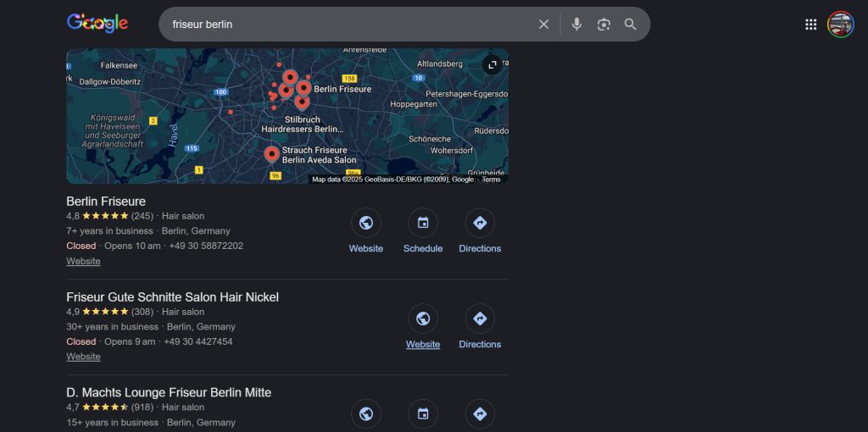
Task: Expand the map to full view
Action: pos(492,64)
